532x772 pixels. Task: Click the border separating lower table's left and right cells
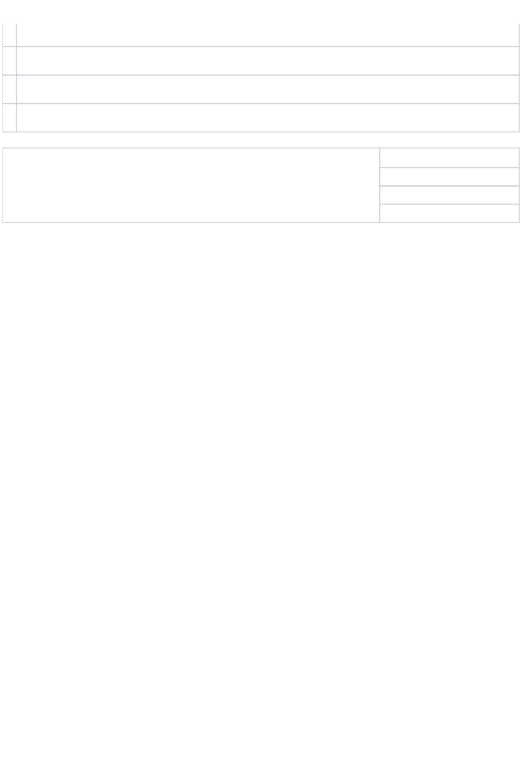(380, 185)
